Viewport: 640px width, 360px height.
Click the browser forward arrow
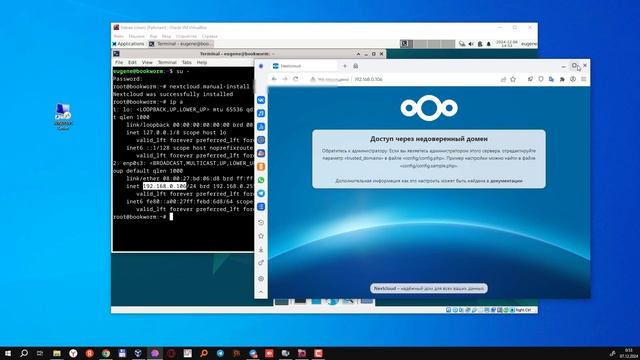click(285, 79)
